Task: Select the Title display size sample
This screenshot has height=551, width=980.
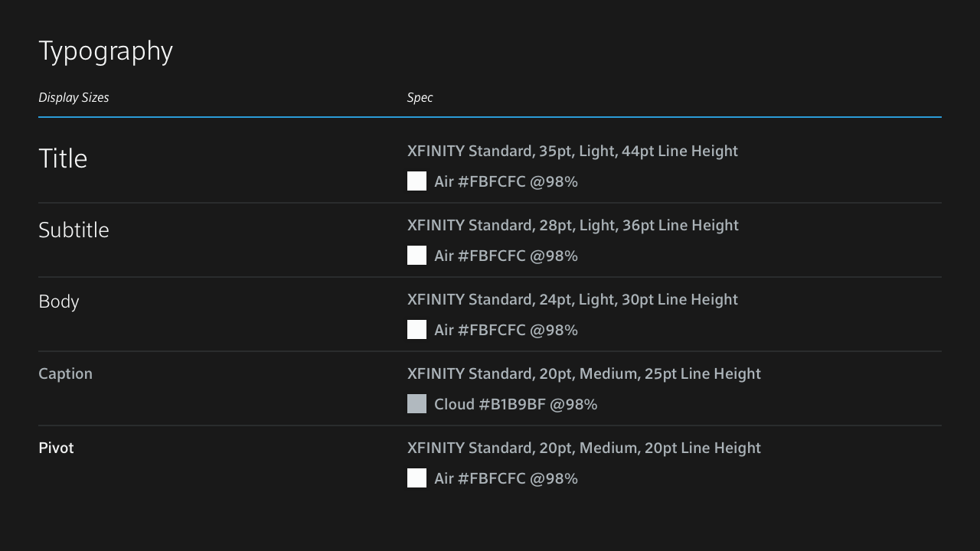Action: click(x=63, y=158)
